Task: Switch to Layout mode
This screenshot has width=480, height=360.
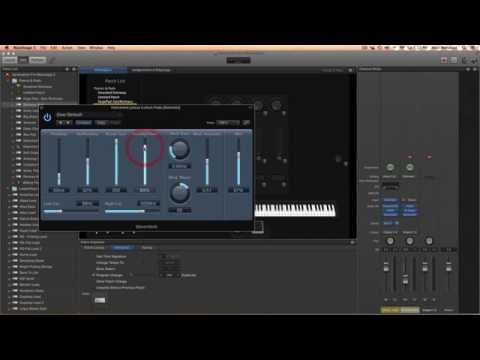Action: tap(9, 60)
